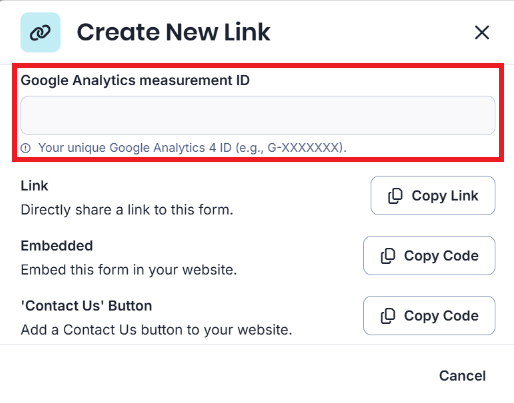
Task: Focus the Google Analytics measurement ID field
Action: (258, 116)
